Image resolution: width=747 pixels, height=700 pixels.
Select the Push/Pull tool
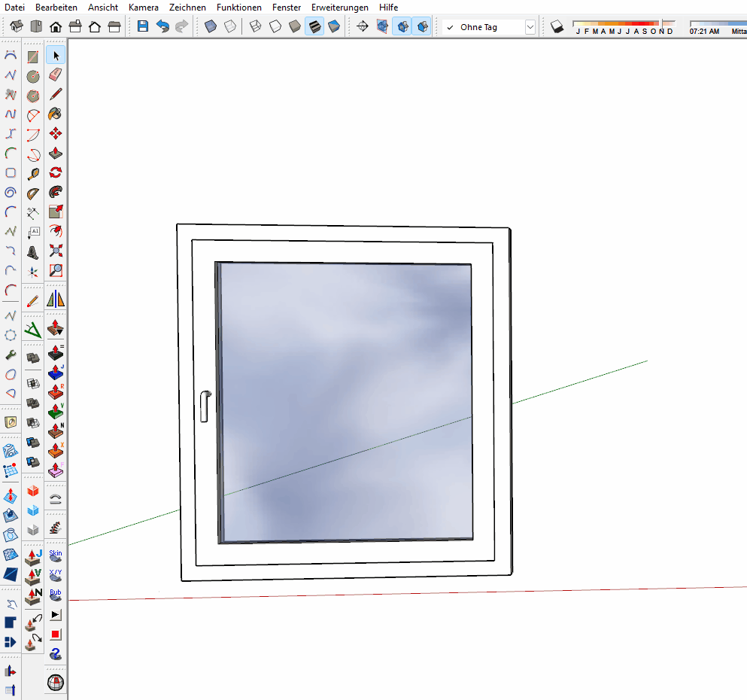click(x=56, y=153)
